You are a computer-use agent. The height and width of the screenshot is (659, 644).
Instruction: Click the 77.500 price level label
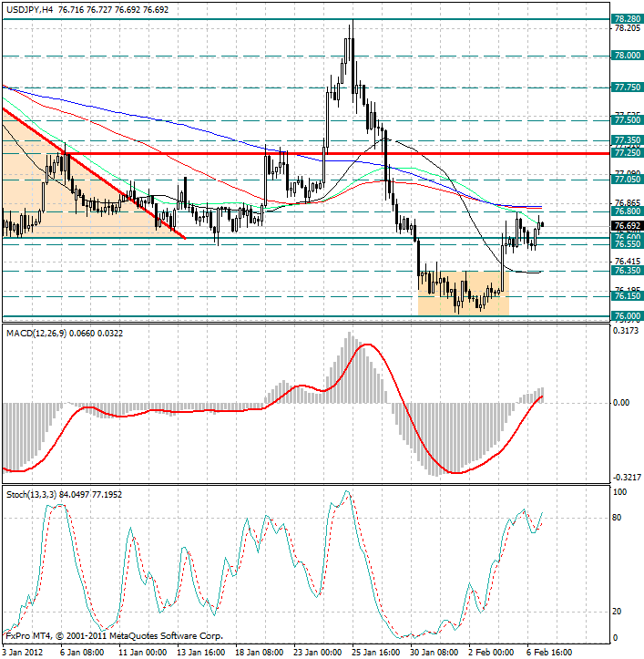pos(628,120)
